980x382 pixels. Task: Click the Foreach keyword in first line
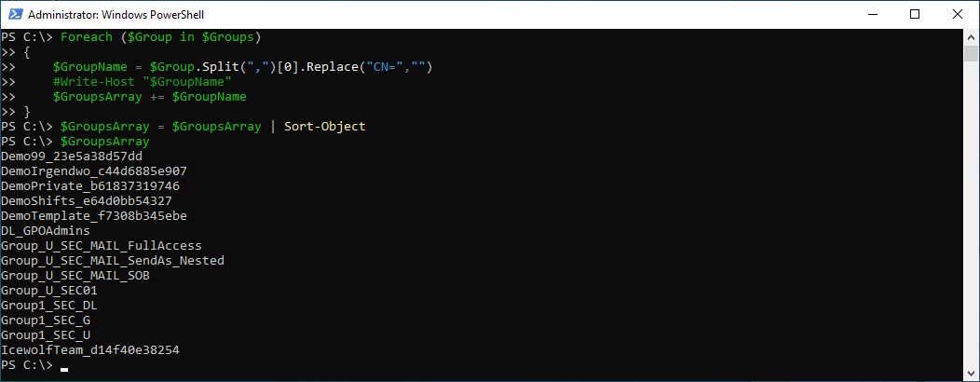tap(87, 37)
